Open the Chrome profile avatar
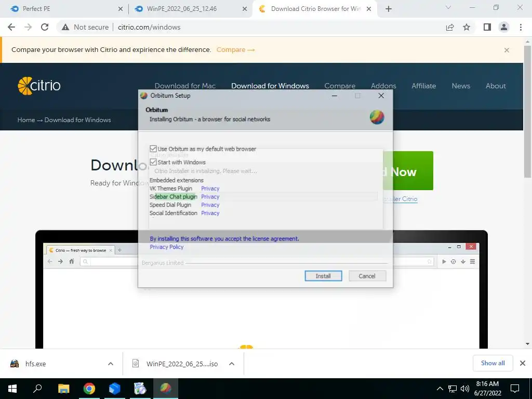 click(x=504, y=27)
